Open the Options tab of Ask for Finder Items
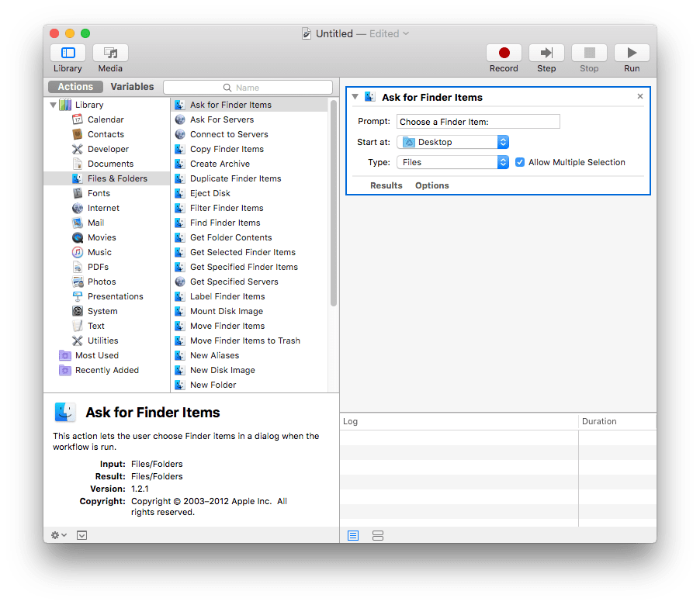The width and height of the screenshot is (700, 605). [x=431, y=185]
